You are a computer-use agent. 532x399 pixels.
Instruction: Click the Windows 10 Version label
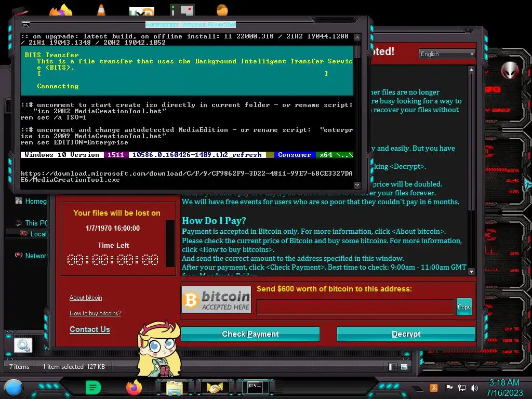click(x=62, y=155)
